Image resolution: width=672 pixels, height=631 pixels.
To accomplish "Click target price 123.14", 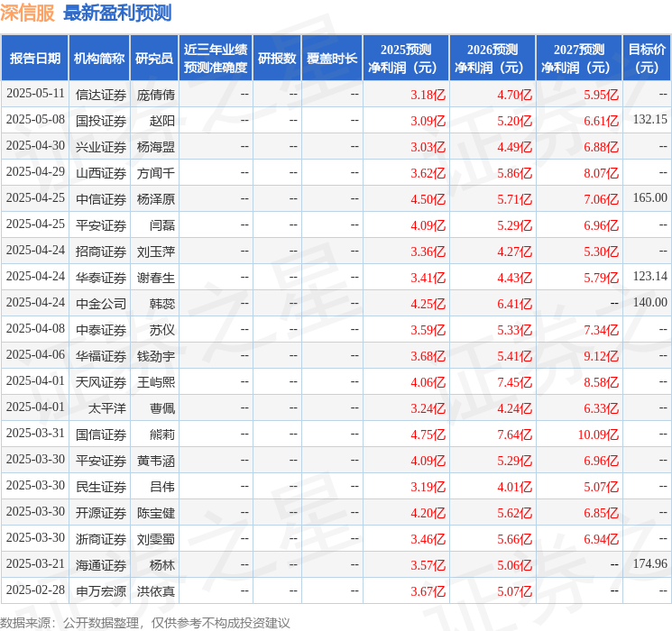I will pos(650,276).
